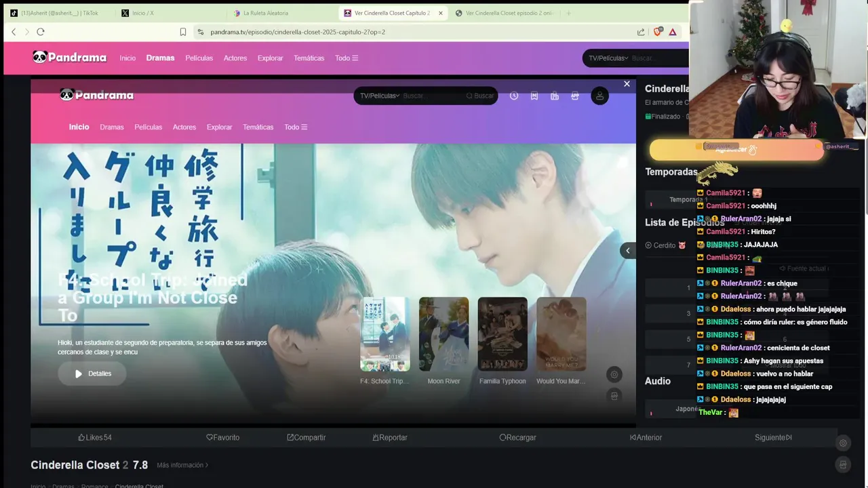Click the Recargar reload button
This screenshot has height=488, width=868.
click(x=518, y=437)
